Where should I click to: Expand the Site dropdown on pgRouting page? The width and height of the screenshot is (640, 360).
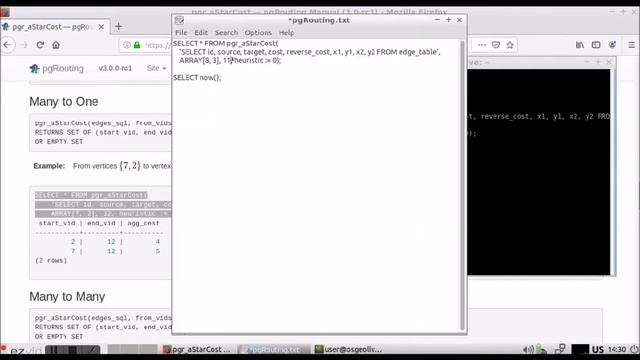(156, 68)
